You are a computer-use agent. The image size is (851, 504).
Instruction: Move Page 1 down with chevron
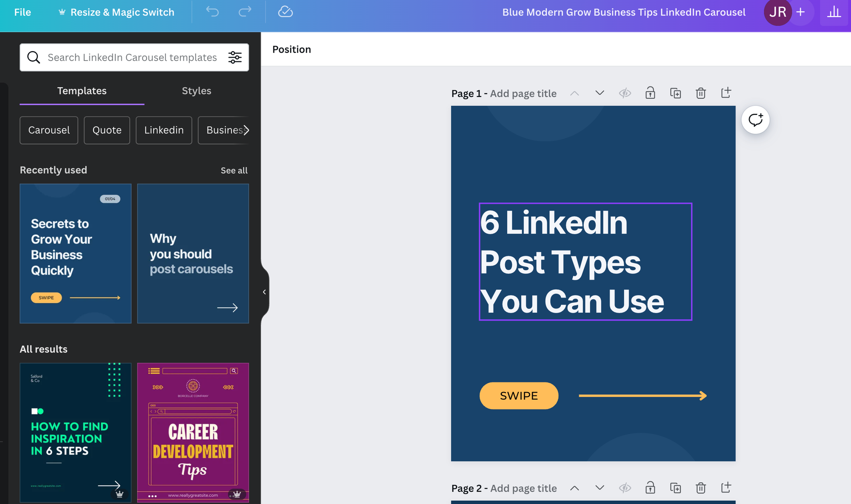pyautogui.click(x=600, y=93)
